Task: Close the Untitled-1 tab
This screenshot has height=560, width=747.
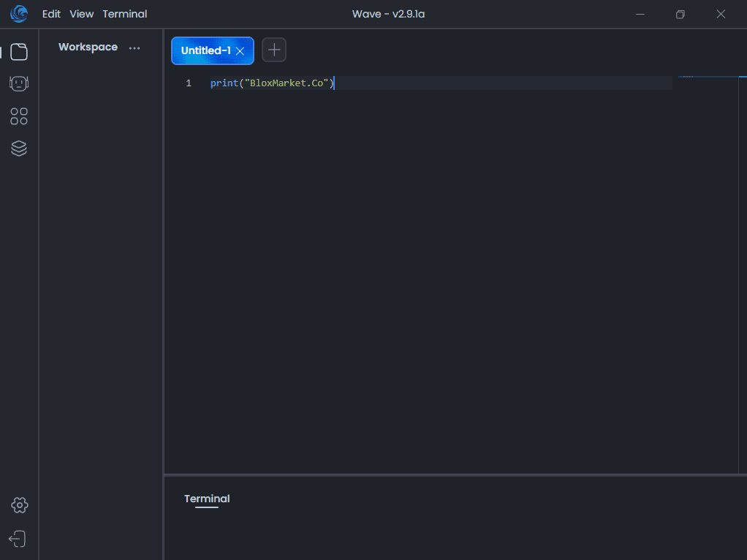Action: [240, 51]
